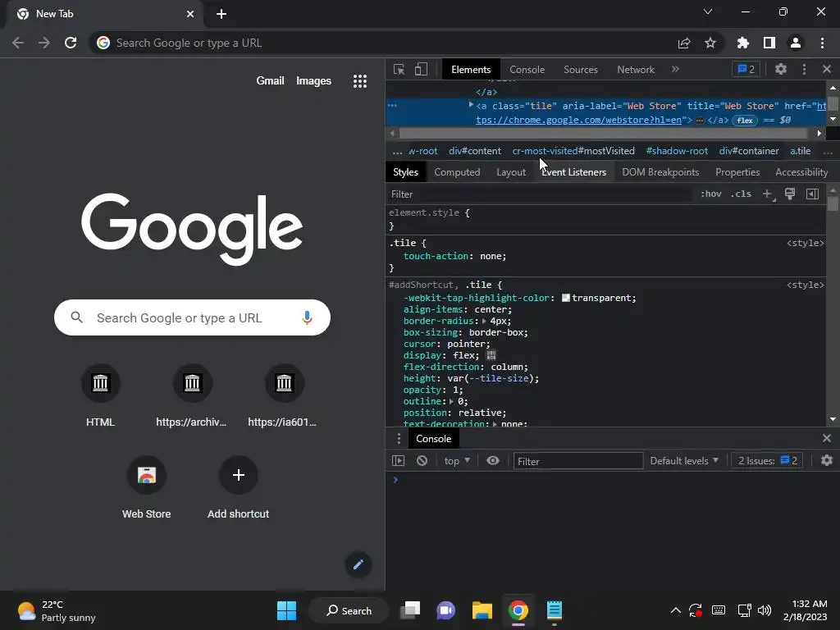Customize this page pencil button
Image resolution: width=840 pixels, height=630 pixels.
coord(358,564)
